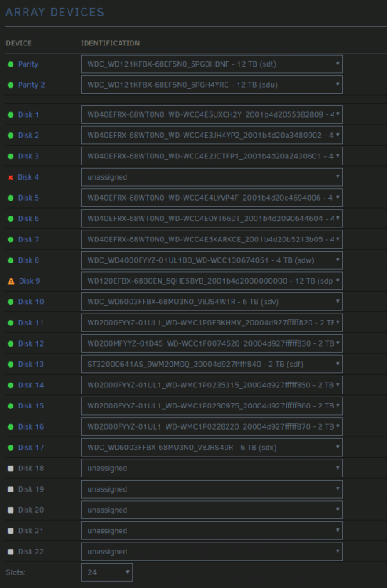
Task: Click the green status dot for Parity
Action: [x=10, y=64]
